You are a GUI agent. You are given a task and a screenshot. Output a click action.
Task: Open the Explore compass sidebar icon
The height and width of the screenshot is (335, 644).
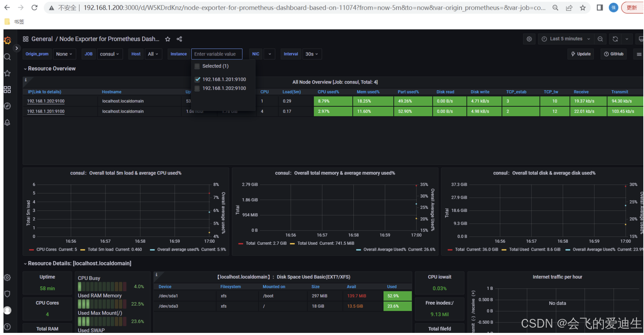(x=7, y=106)
